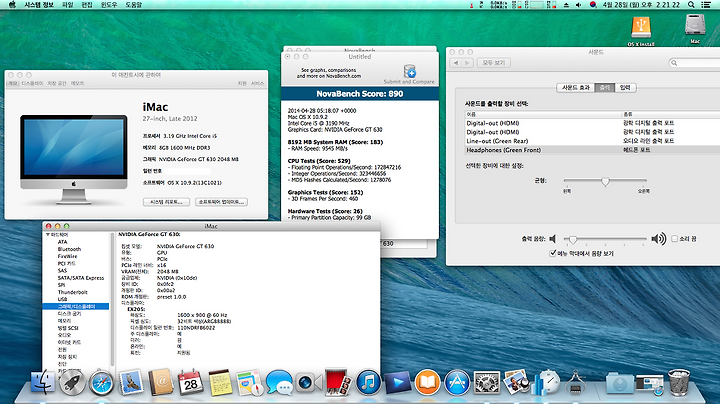Switch to 입력 tab in Sound

click(625, 87)
